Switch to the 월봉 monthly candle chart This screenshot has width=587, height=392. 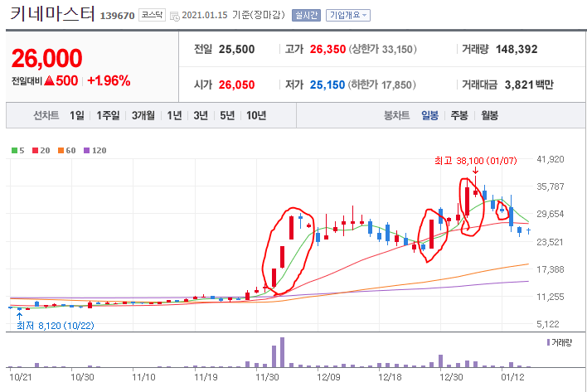point(489,115)
